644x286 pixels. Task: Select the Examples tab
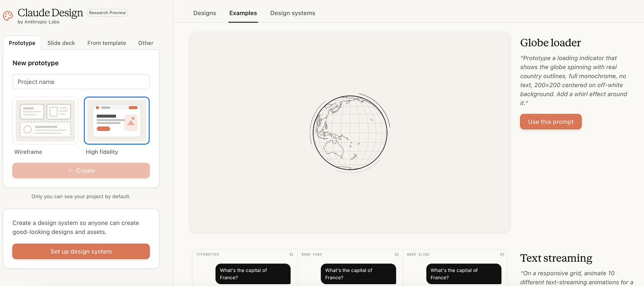(x=243, y=13)
